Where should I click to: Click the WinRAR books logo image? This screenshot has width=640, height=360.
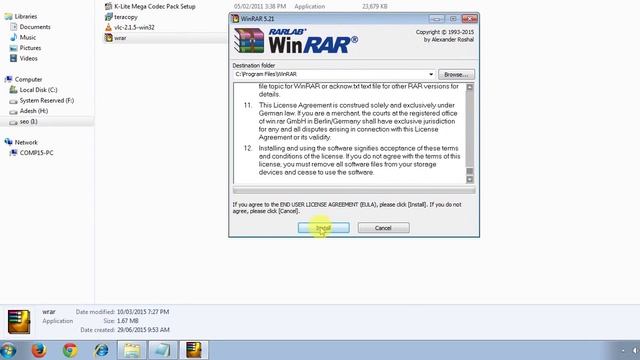(x=249, y=41)
